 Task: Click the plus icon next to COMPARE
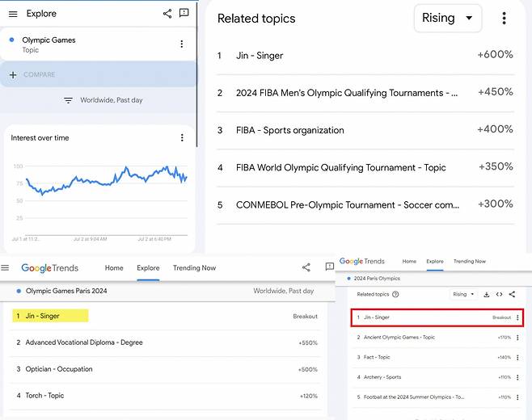(13, 74)
